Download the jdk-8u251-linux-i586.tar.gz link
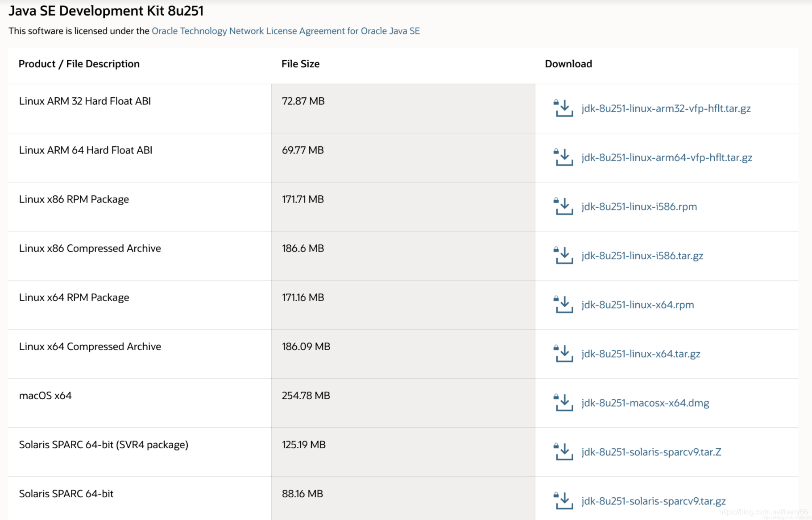Viewport: 812px width, 520px height. pyautogui.click(x=642, y=256)
